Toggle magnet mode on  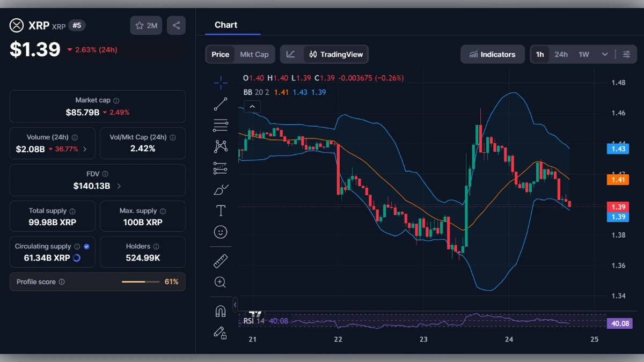(220, 310)
